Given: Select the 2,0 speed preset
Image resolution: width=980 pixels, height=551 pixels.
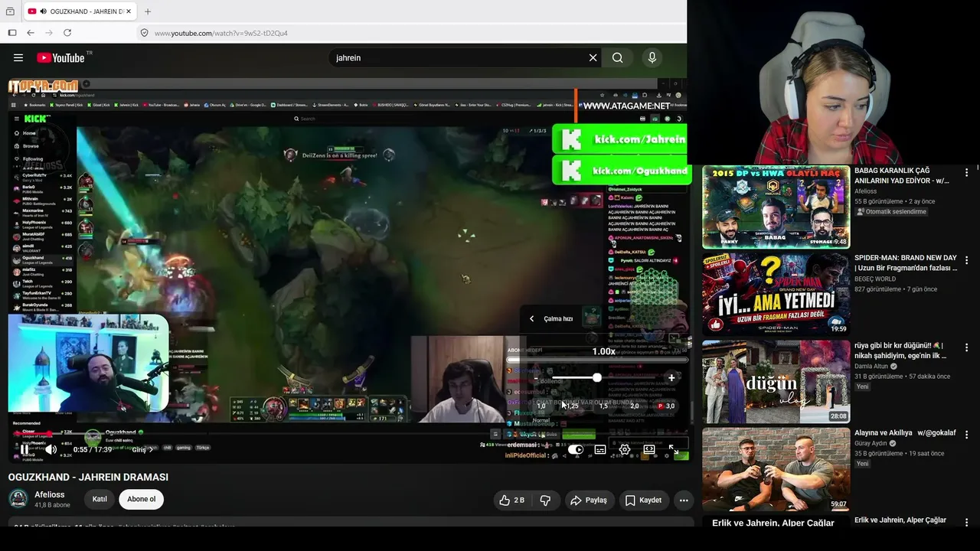Looking at the screenshot, I should point(635,406).
